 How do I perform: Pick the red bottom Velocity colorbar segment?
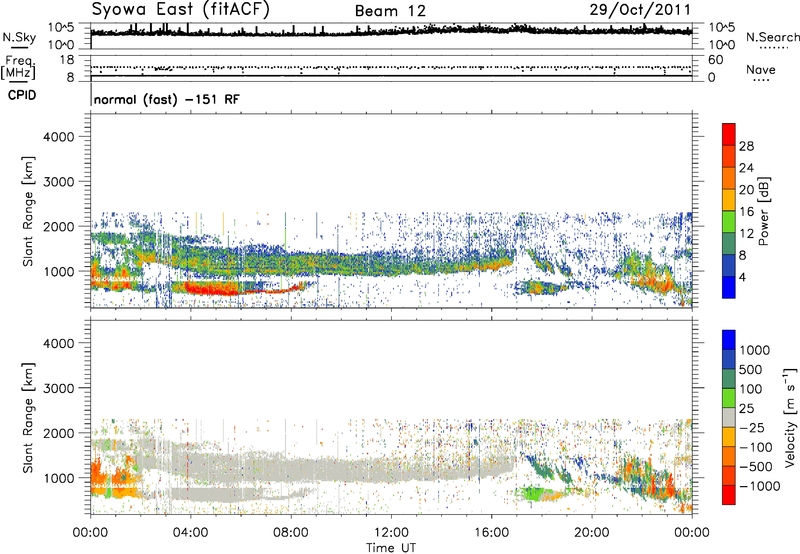(x=729, y=495)
